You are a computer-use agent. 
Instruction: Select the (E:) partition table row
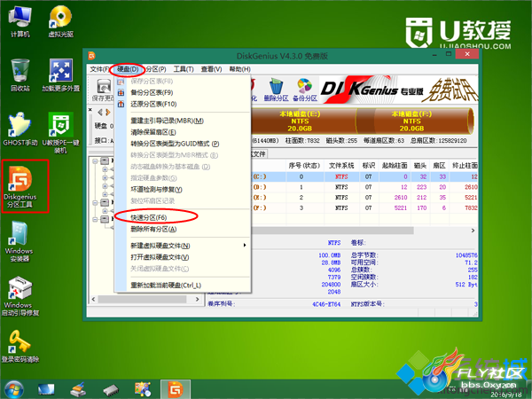tap(364, 198)
